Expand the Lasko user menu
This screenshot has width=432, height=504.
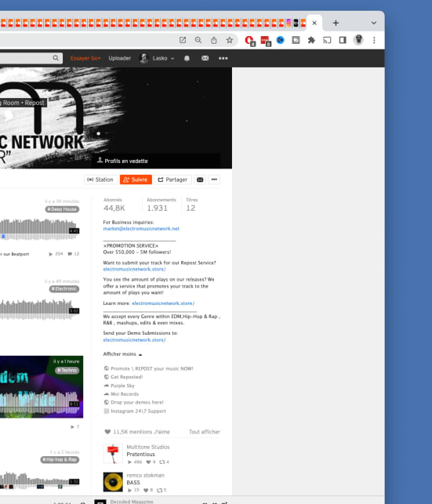(x=157, y=58)
